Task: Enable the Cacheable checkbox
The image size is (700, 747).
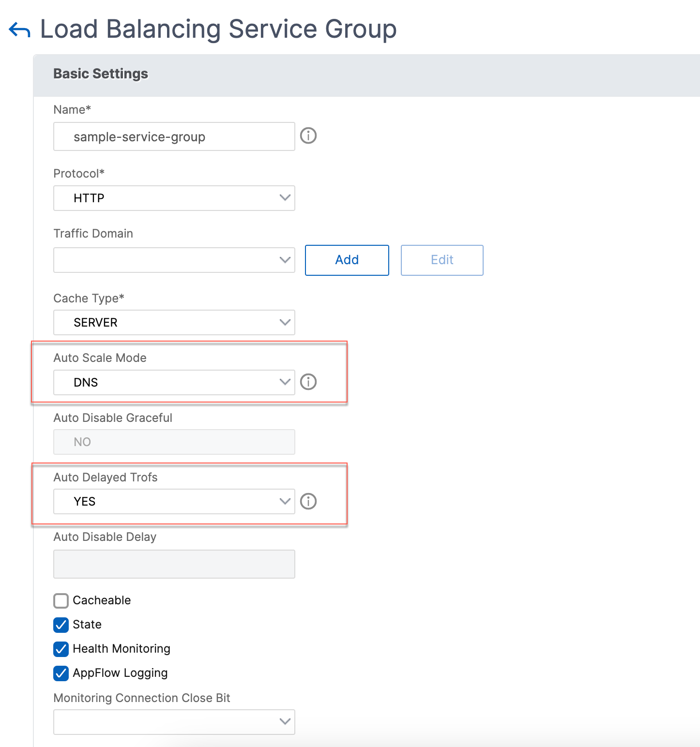Action: click(61, 600)
